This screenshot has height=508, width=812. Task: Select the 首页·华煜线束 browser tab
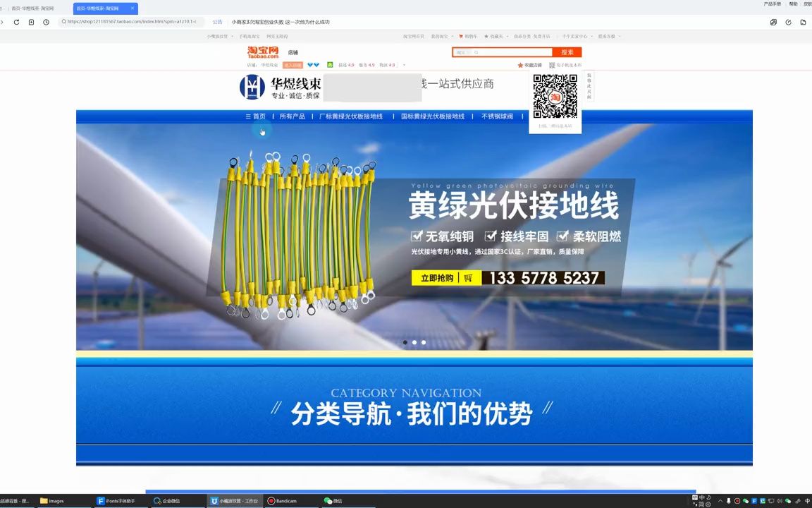coord(99,8)
